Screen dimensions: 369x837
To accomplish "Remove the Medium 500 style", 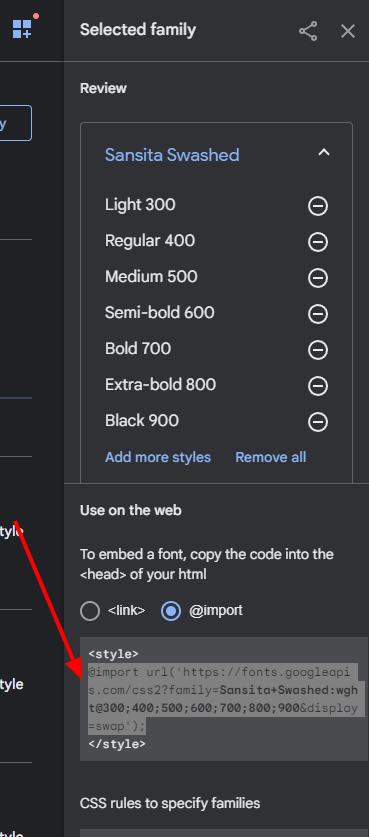I will click(x=318, y=278).
